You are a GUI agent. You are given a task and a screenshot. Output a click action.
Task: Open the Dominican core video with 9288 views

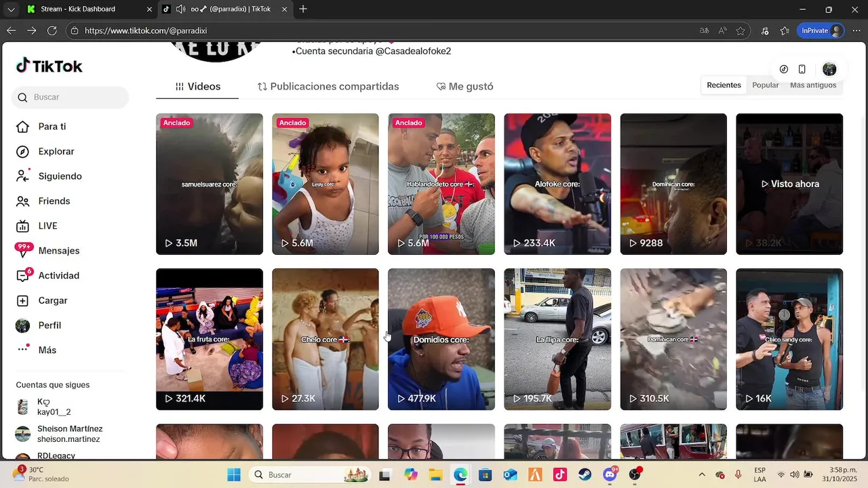click(x=673, y=184)
